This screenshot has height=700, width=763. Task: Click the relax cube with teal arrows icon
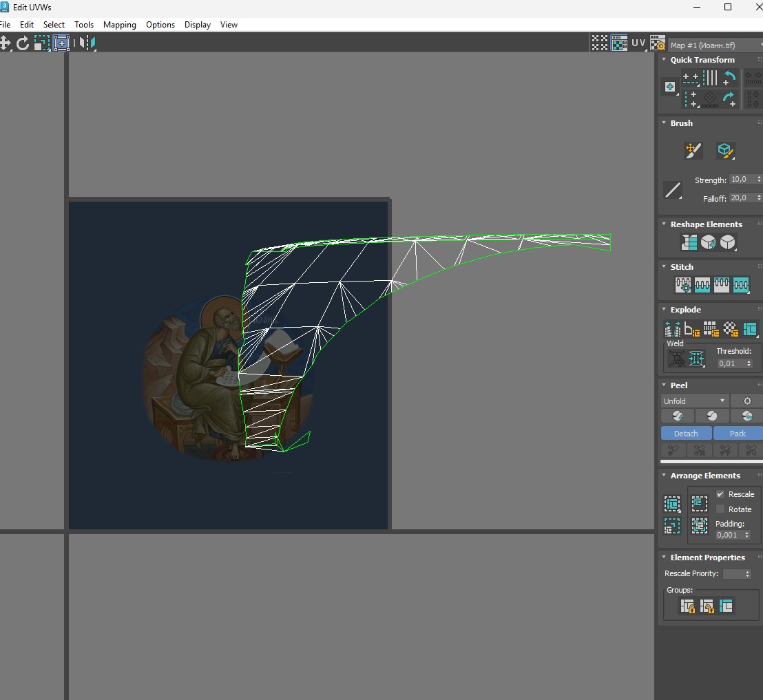tap(709, 242)
